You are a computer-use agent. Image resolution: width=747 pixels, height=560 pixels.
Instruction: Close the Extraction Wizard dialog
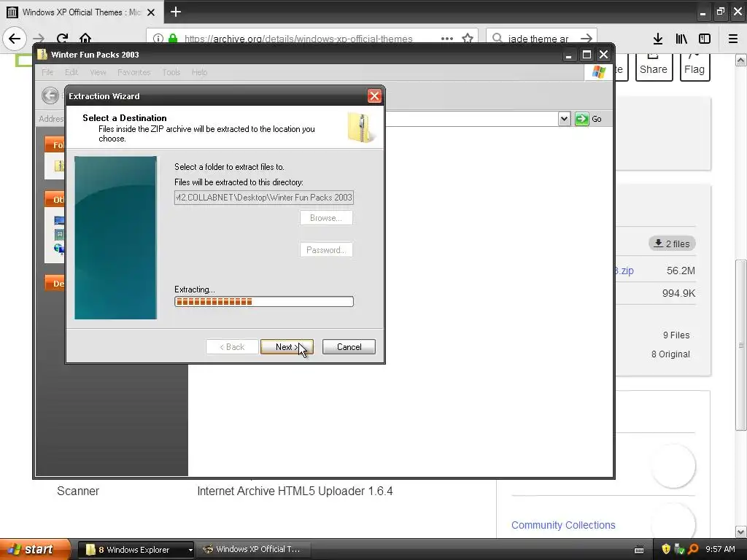374,96
